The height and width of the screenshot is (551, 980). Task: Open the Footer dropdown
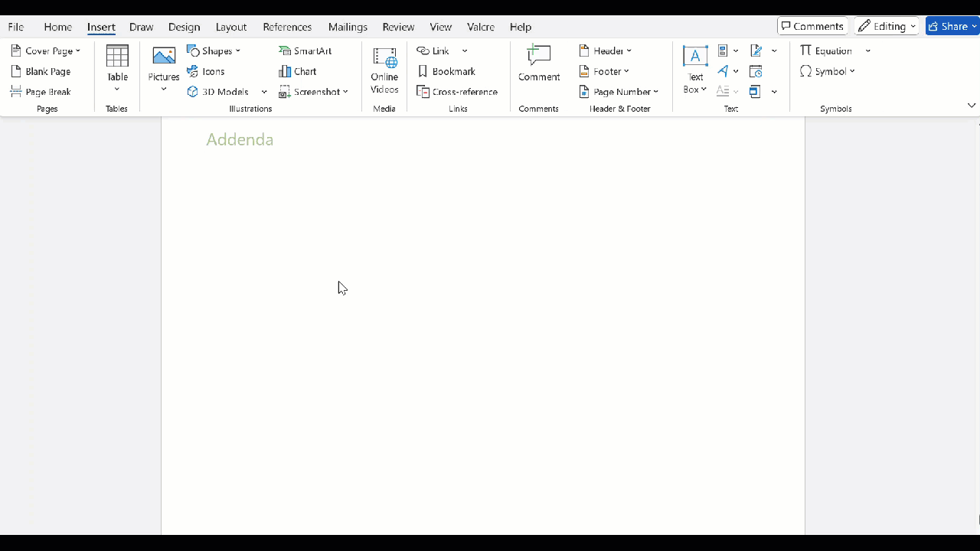click(x=604, y=71)
